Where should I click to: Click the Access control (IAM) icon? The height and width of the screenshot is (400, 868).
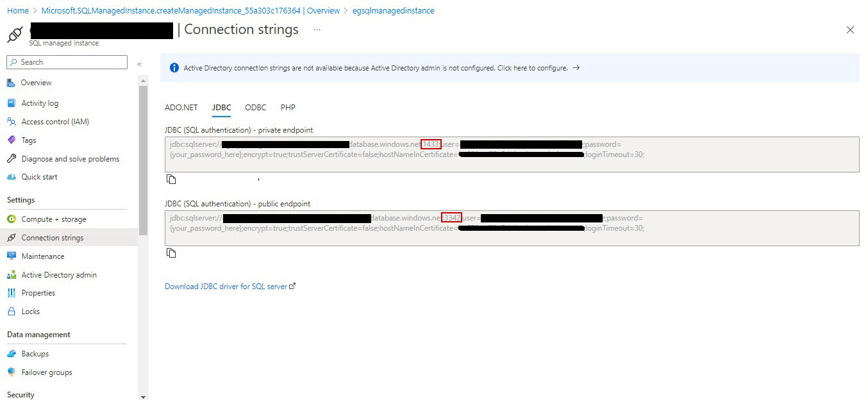coord(11,122)
